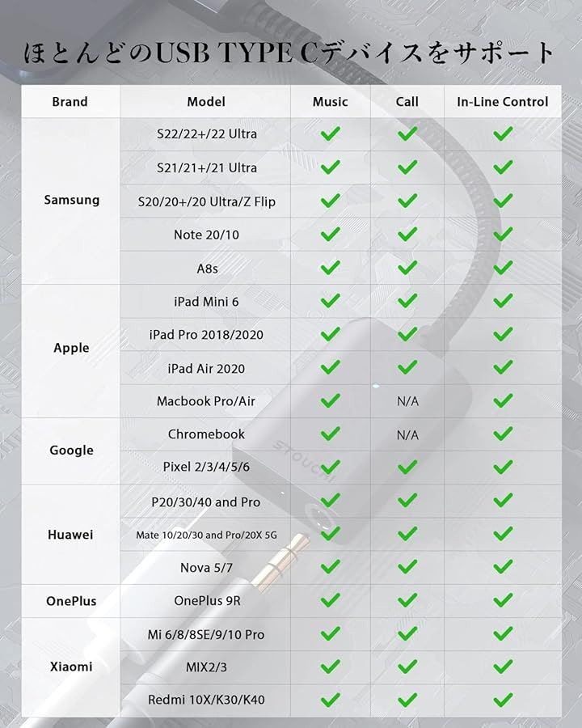Click the In-Line Control checkmark for MIX2/3

[x=503, y=667]
